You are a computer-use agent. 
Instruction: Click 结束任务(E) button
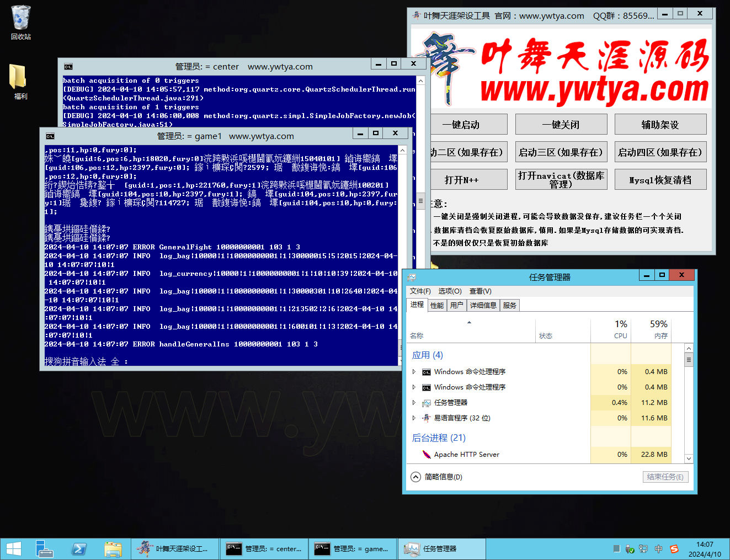(665, 477)
